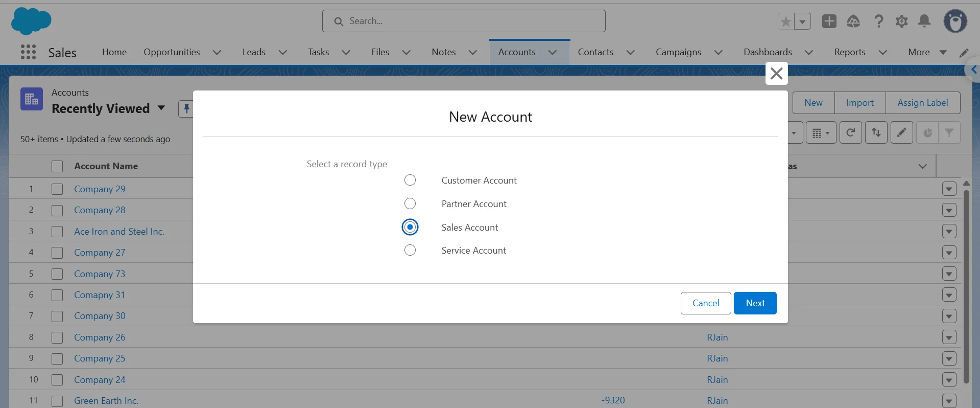Open the Select List Display table icon
980x408 pixels.
pos(821,132)
